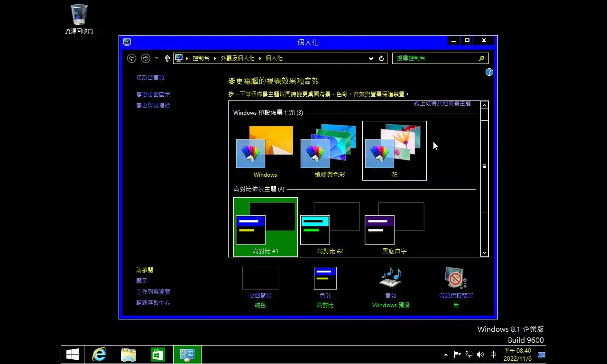Show hidden tray icons with the arrow
The image size is (607, 364).
point(446,355)
